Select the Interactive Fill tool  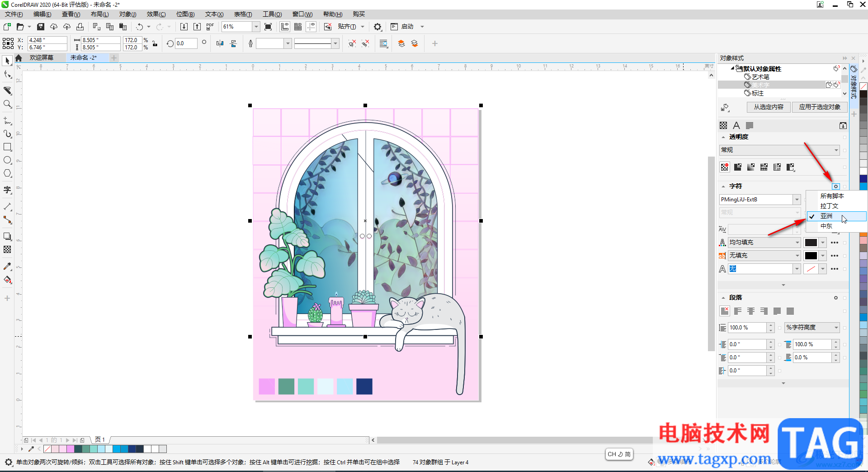coord(7,280)
